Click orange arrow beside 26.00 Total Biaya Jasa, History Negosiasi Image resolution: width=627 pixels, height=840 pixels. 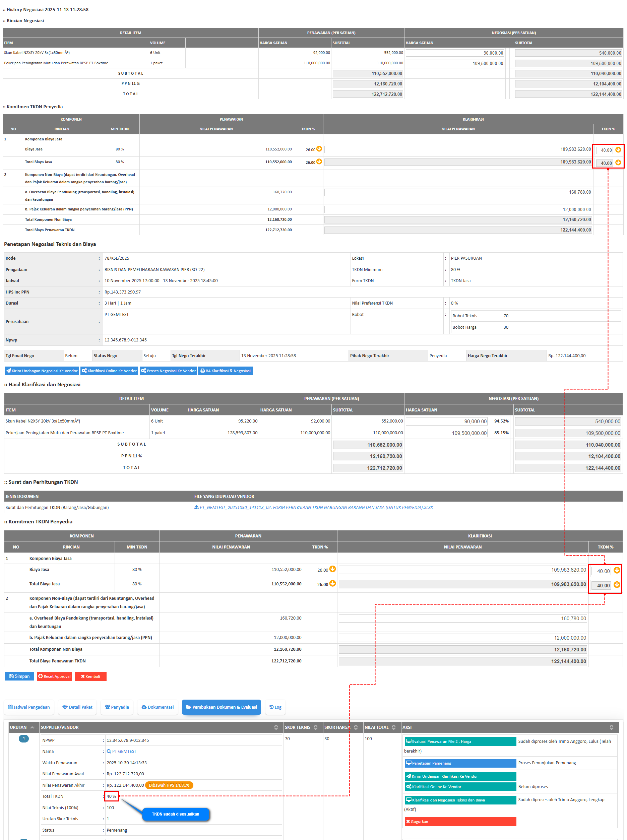pos(319,161)
